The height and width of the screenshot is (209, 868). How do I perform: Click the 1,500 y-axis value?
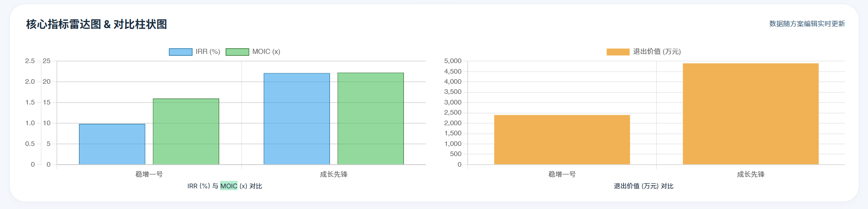[x=453, y=134]
